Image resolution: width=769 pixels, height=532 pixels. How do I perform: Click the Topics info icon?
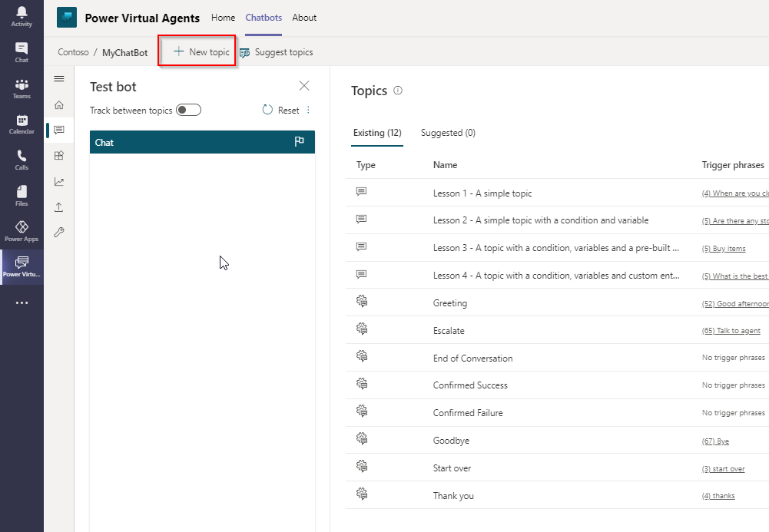tap(398, 90)
